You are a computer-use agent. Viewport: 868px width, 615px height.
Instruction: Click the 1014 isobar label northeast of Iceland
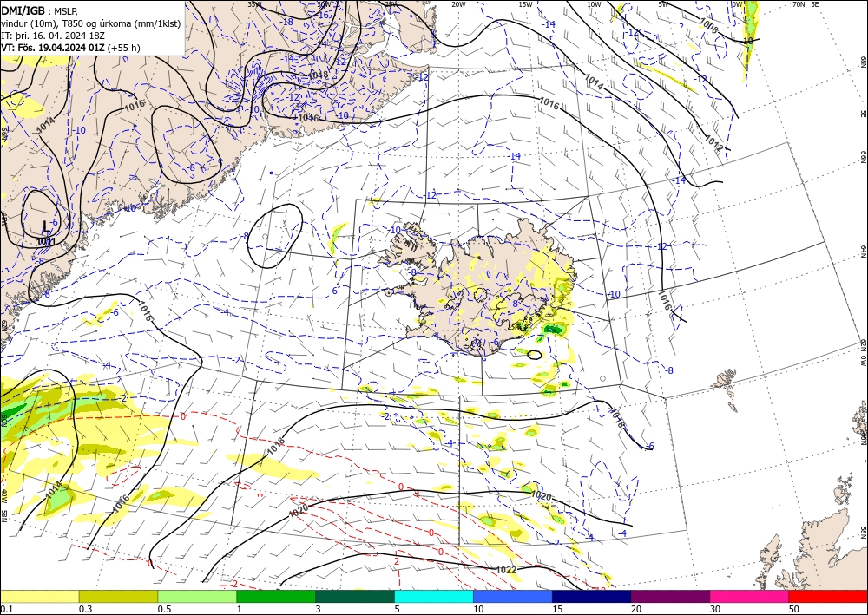[x=594, y=83]
